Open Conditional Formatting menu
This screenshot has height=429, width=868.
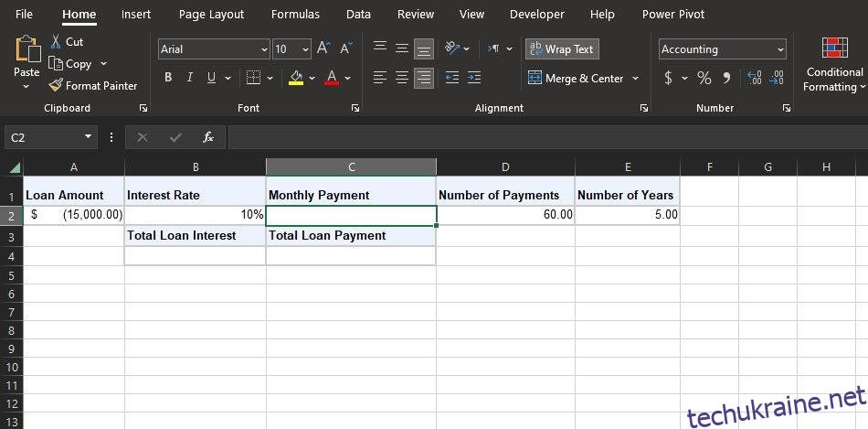[x=834, y=64]
